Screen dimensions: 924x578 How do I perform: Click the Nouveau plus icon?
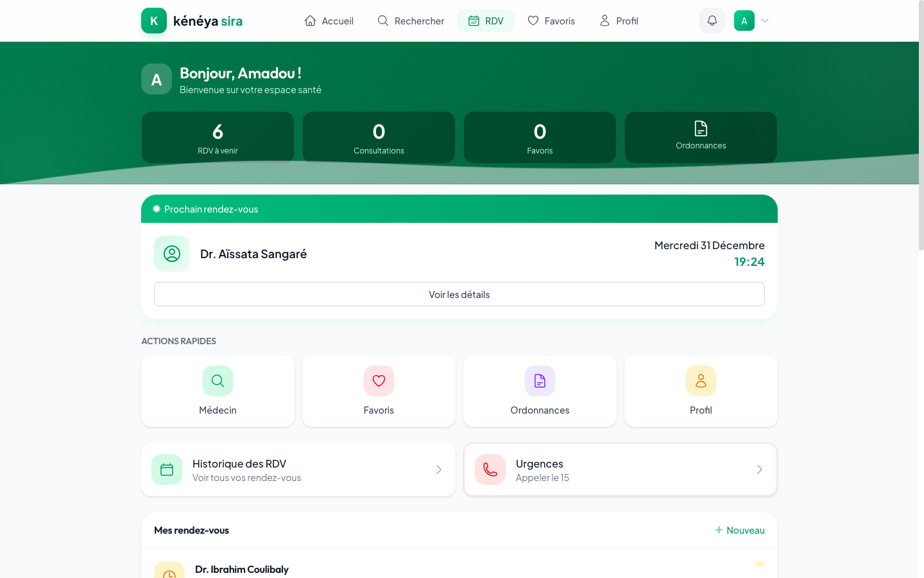(719, 530)
